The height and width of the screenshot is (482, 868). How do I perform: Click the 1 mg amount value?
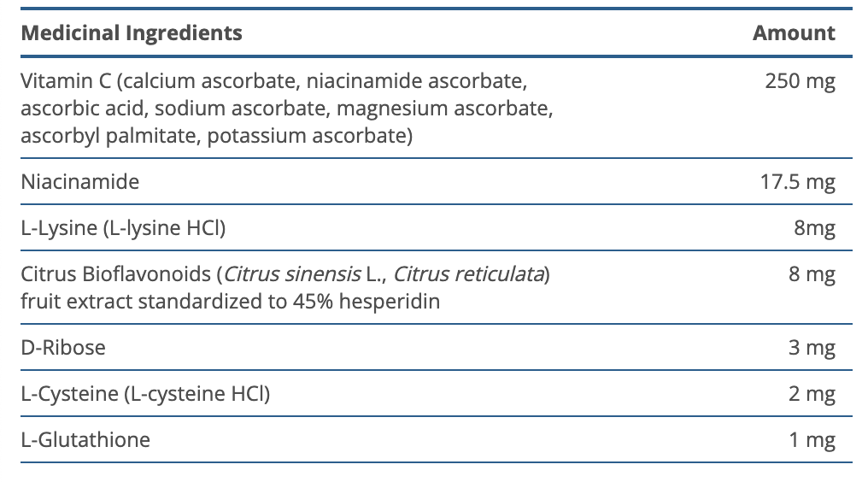[812, 440]
